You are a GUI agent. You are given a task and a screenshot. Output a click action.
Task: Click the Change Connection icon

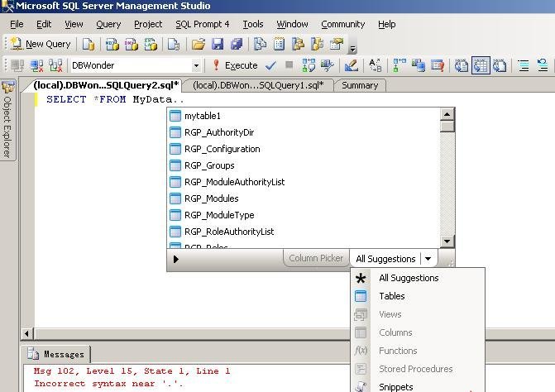tap(55, 65)
